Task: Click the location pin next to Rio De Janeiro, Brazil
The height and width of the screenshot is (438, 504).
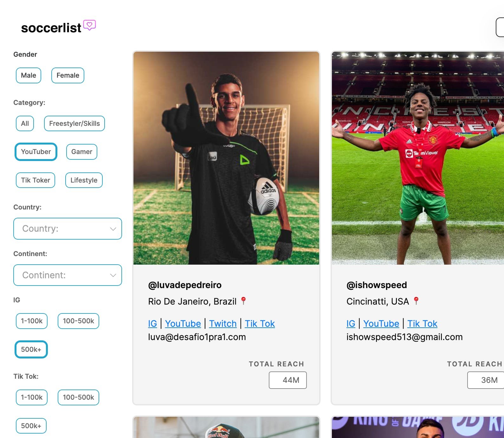Action: (x=243, y=301)
